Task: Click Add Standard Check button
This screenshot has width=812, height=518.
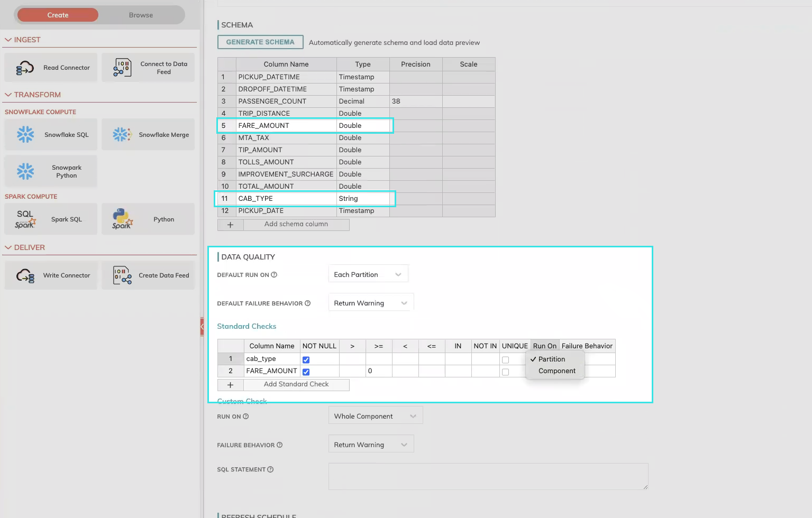Action: click(x=296, y=384)
